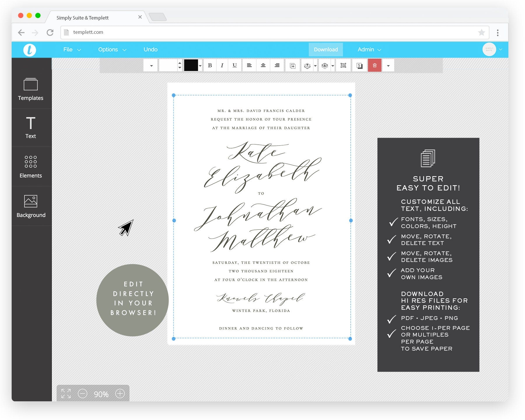Click the group objects icon
The height and width of the screenshot is (420, 525).
[x=343, y=65]
